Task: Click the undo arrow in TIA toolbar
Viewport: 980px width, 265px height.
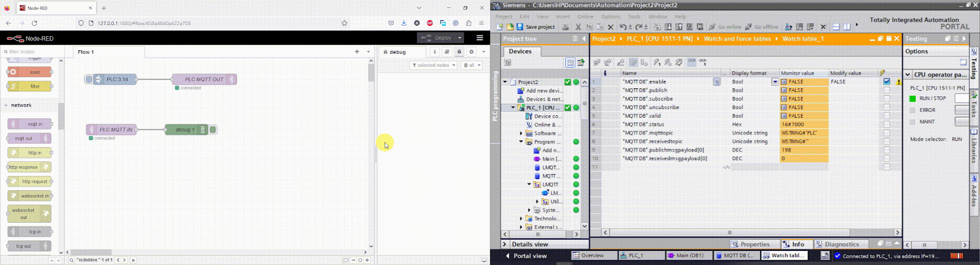Action: tap(622, 27)
